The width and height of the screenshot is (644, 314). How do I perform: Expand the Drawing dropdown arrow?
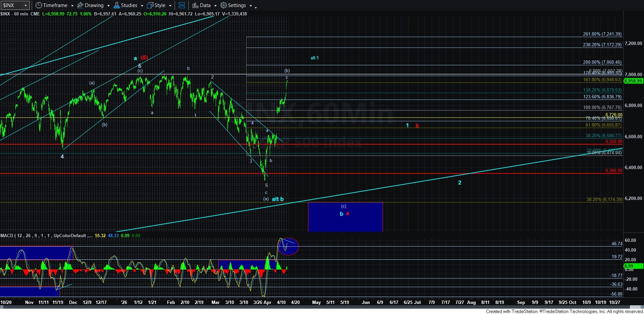tap(108, 6)
